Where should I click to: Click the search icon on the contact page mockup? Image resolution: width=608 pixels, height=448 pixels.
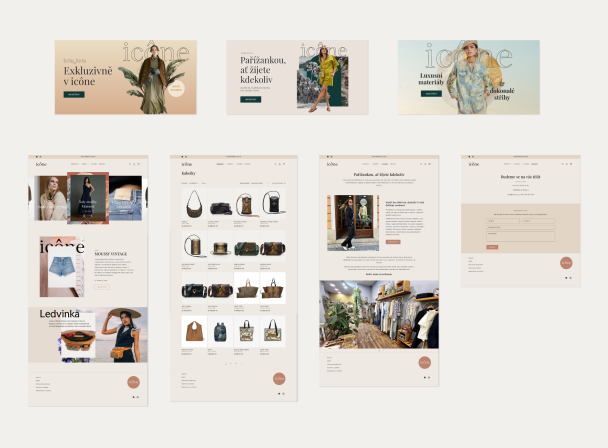[x=562, y=164]
